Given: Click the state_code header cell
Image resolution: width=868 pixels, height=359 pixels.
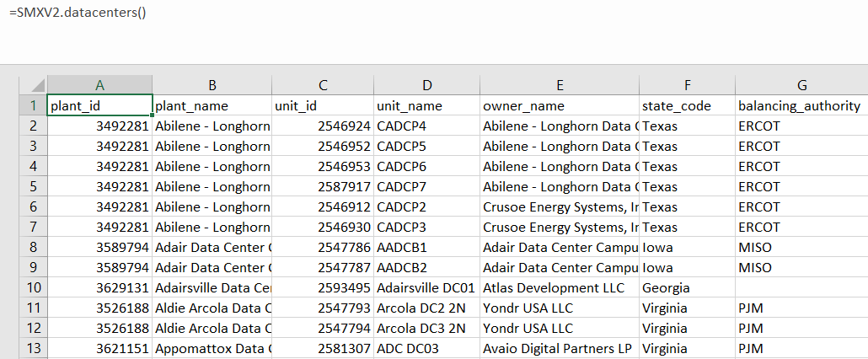Looking at the screenshot, I should [687, 105].
